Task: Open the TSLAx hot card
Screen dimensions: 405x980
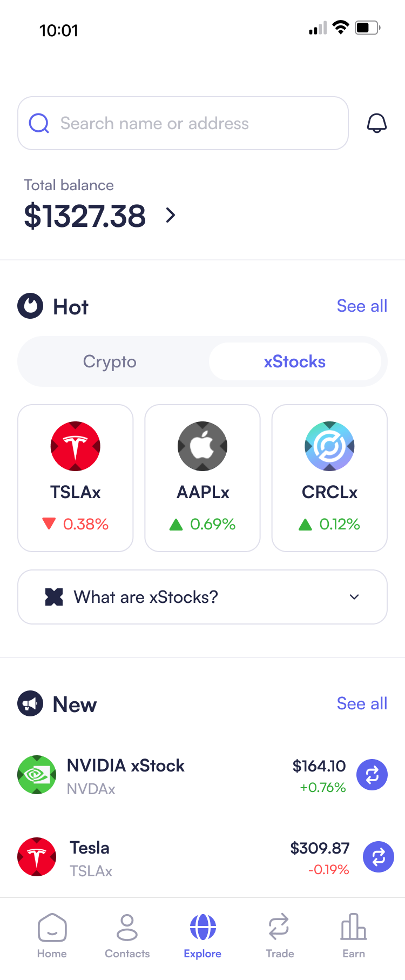Action: (x=76, y=478)
